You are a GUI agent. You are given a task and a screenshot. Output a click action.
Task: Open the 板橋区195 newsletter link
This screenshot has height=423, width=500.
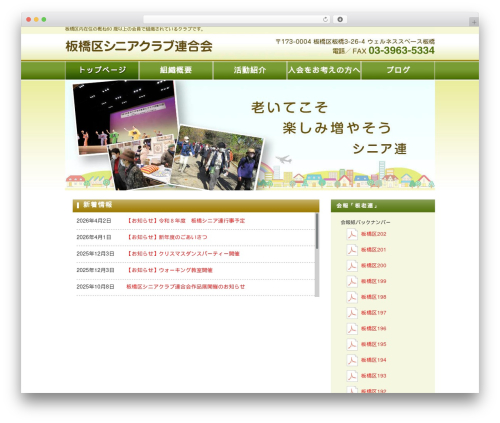373,344
